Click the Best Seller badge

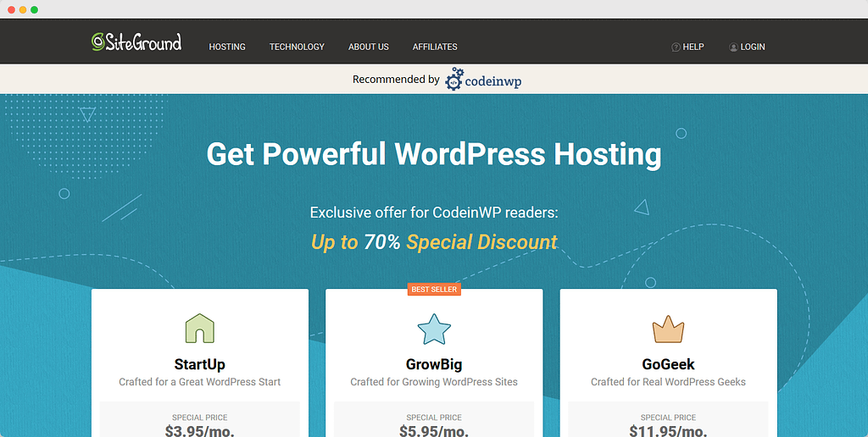click(434, 290)
